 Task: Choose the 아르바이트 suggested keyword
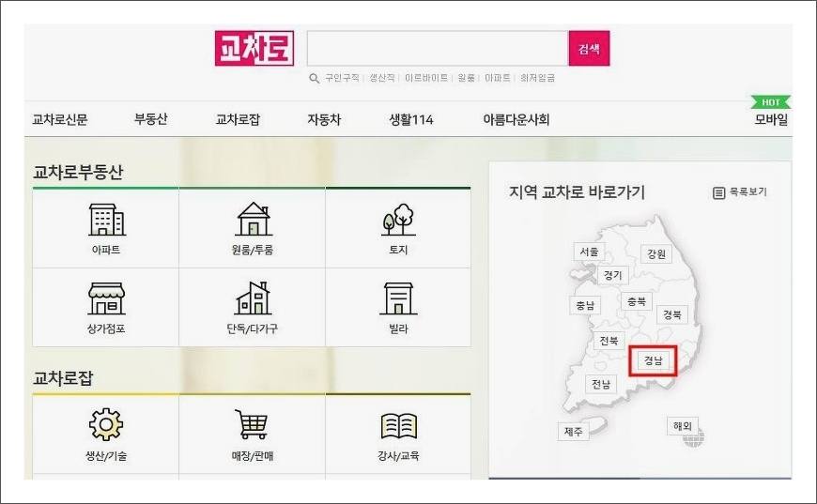tap(426, 78)
